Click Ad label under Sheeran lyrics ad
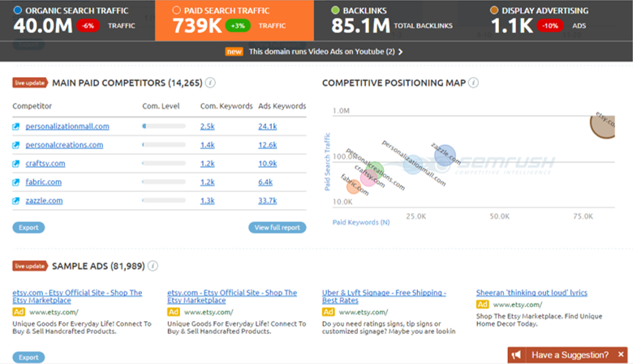 click(482, 304)
